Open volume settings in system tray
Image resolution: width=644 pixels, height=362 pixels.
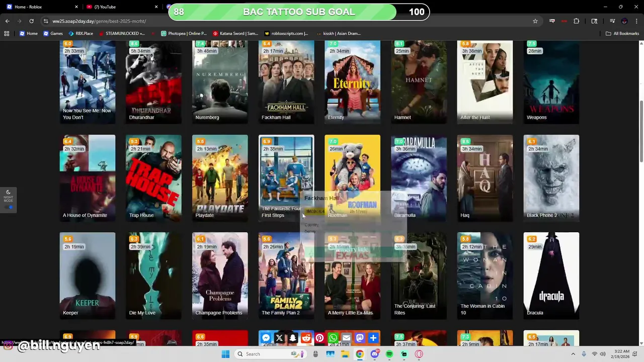point(603,354)
